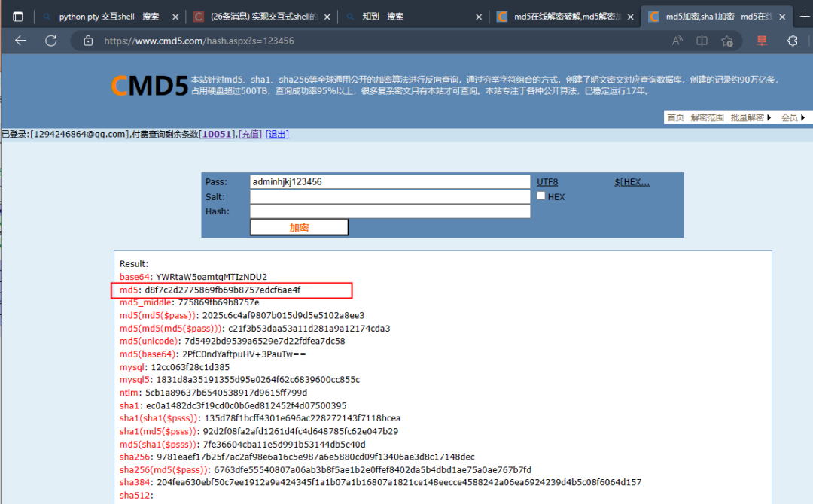Select the sha256(md5($pass)) result value
Screen dimensions: 813x504
click(x=373, y=470)
